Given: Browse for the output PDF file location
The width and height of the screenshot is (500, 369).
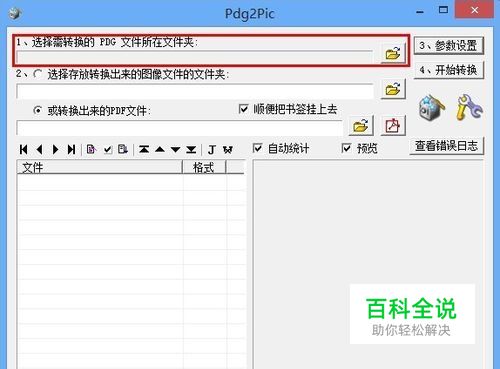Looking at the screenshot, I should [361, 126].
